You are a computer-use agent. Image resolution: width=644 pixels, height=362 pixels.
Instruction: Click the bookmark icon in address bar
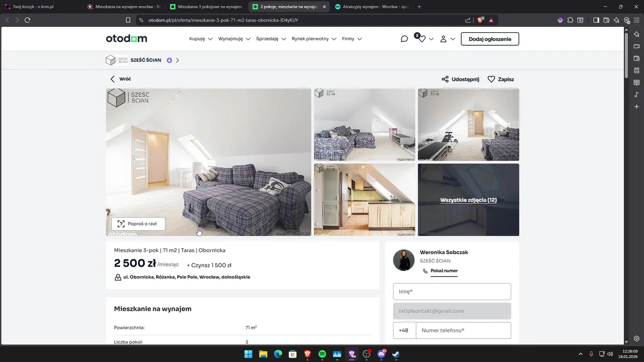coord(128,20)
